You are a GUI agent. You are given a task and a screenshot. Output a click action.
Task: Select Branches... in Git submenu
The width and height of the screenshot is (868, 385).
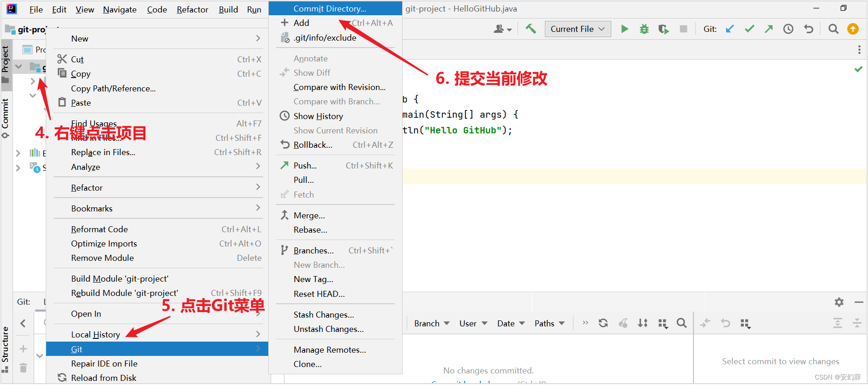(335, 251)
